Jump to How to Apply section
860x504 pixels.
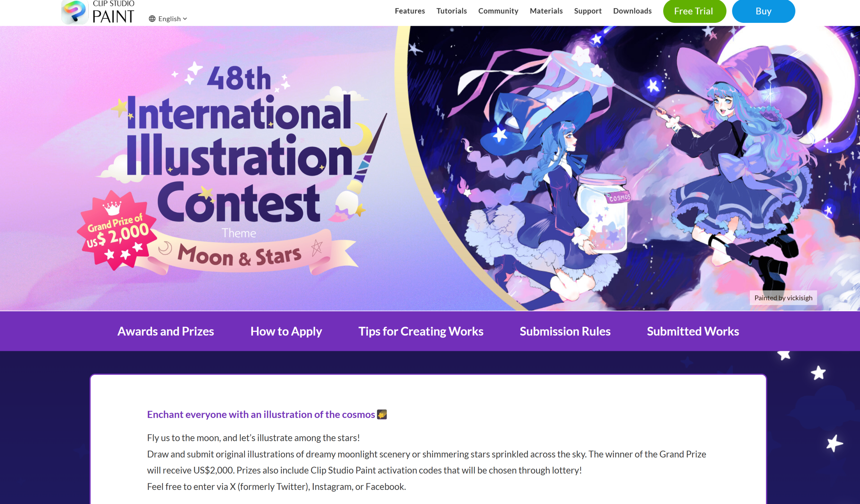point(286,331)
